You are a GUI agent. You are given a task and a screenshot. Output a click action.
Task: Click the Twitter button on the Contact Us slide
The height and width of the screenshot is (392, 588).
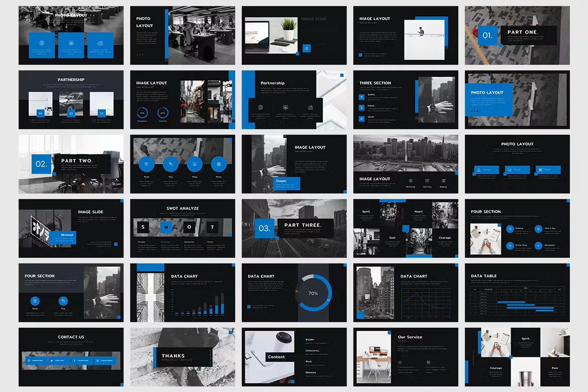59,360
